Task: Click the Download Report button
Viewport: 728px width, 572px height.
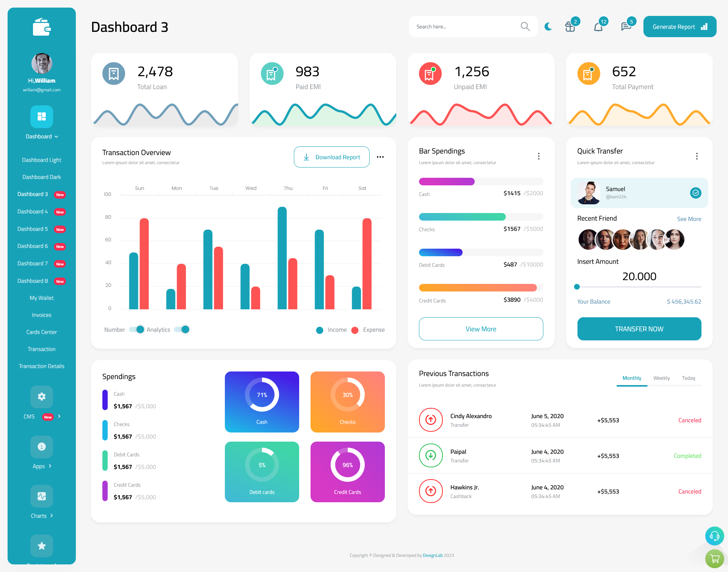Action: click(x=331, y=157)
